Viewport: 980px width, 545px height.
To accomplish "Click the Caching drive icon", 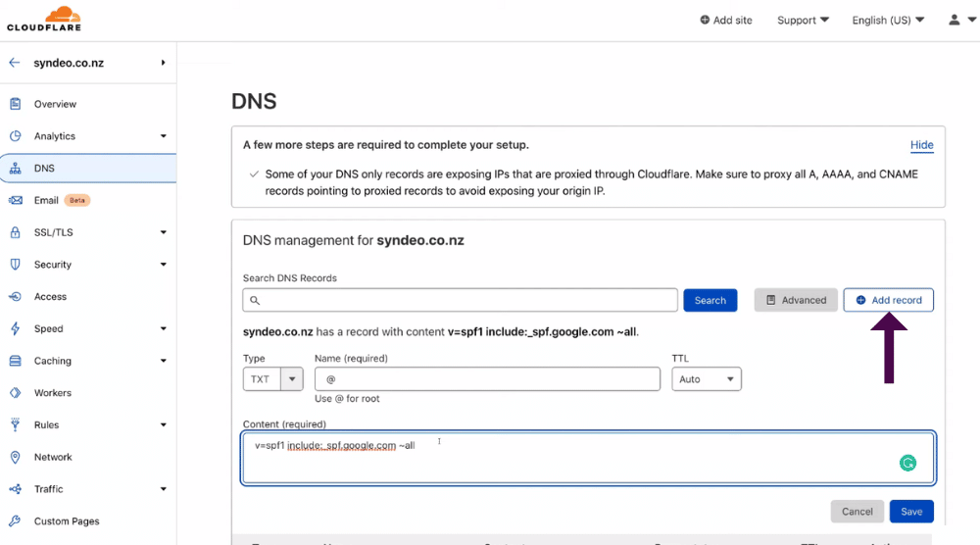I will [x=15, y=361].
